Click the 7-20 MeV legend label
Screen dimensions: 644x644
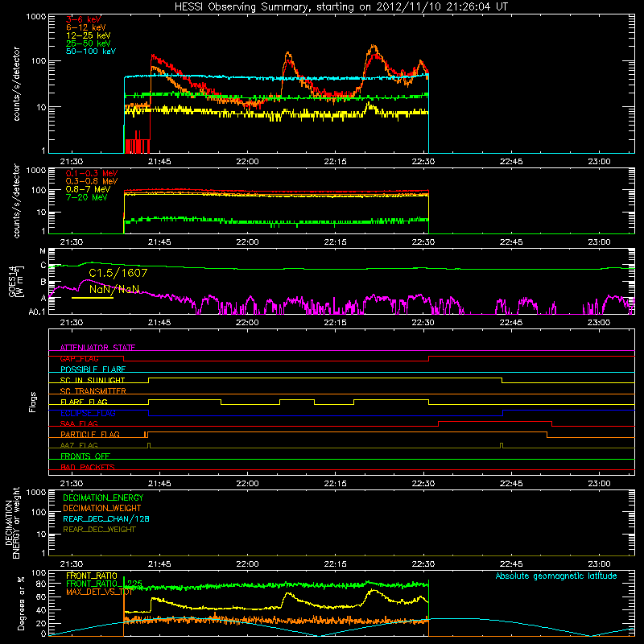click(87, 197)
